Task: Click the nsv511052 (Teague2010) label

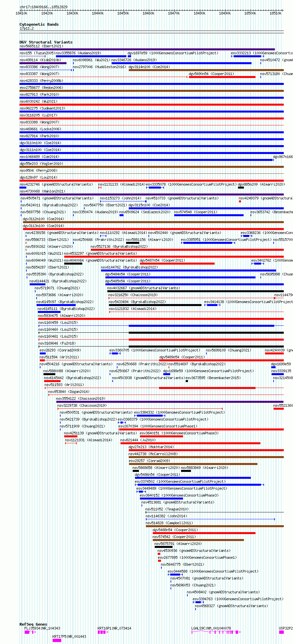Action: click(x=167, y=509)
